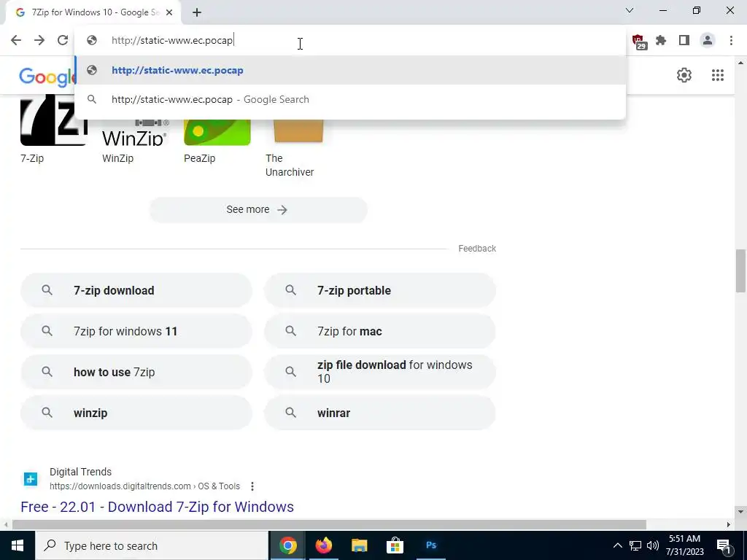Click the horizontal scrollbar thumb
This screenshot has width=747, height=560.
tap(329, 525)
